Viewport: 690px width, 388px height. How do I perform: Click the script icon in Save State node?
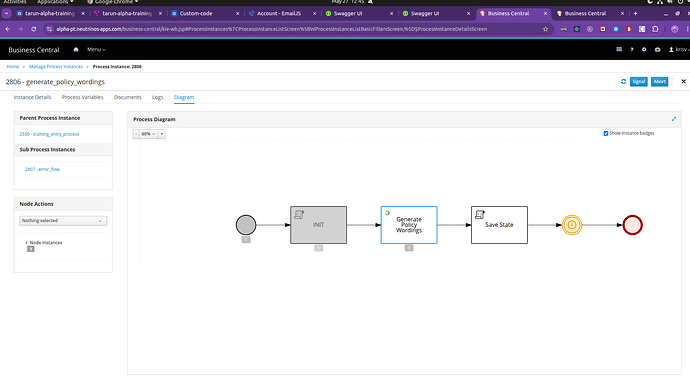(480, 215)
